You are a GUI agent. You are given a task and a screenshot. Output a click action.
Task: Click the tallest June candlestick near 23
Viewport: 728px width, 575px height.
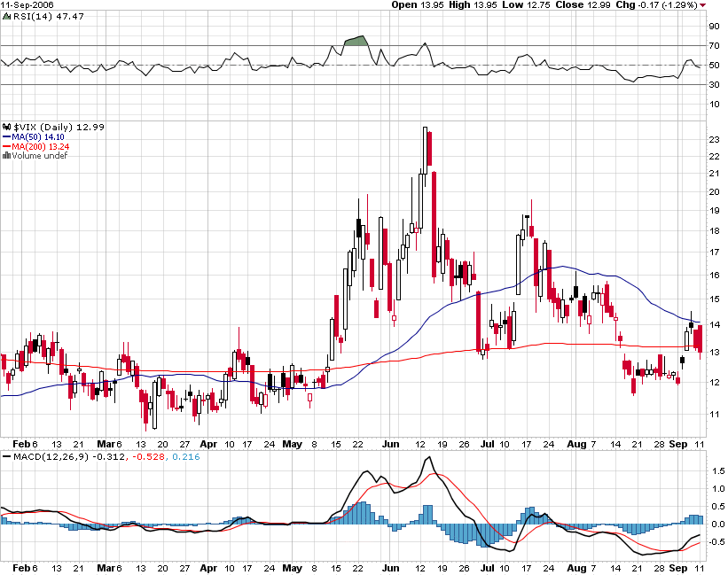click(427, 151)
